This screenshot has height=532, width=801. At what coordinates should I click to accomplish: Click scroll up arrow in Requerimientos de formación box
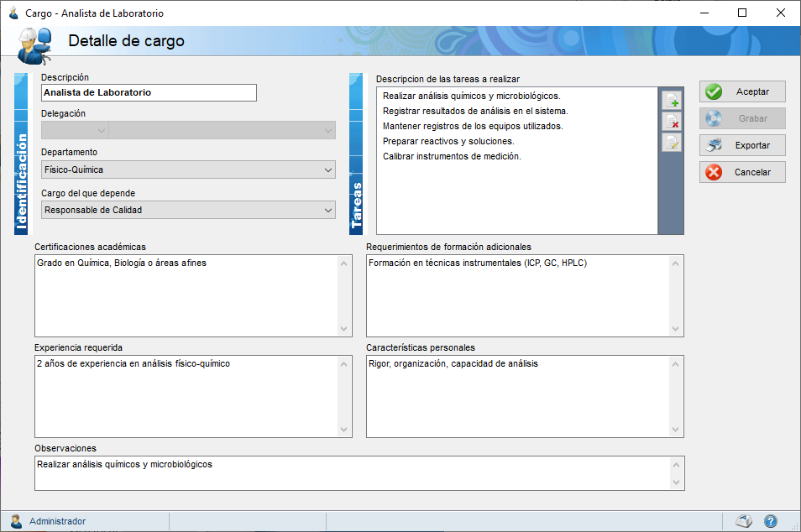coord(675,263)
